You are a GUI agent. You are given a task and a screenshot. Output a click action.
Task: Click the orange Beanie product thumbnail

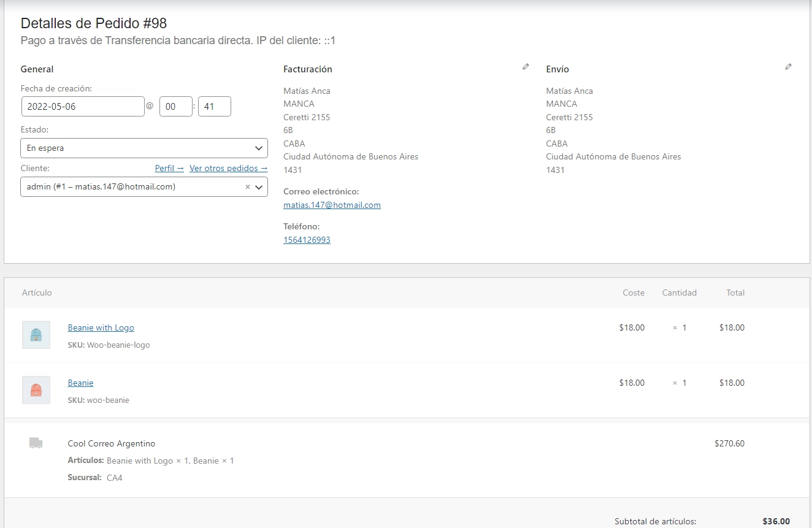[36, 390]
